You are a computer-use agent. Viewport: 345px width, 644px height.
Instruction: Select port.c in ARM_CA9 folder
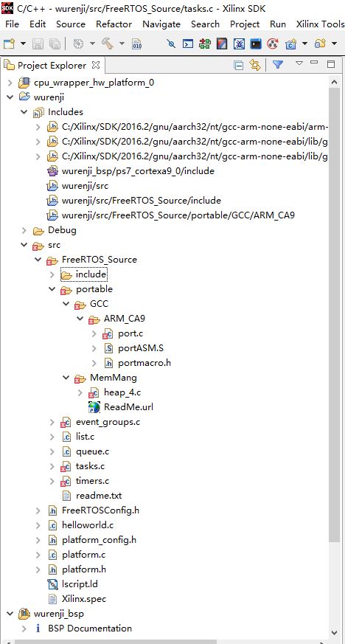pos(130,333)
